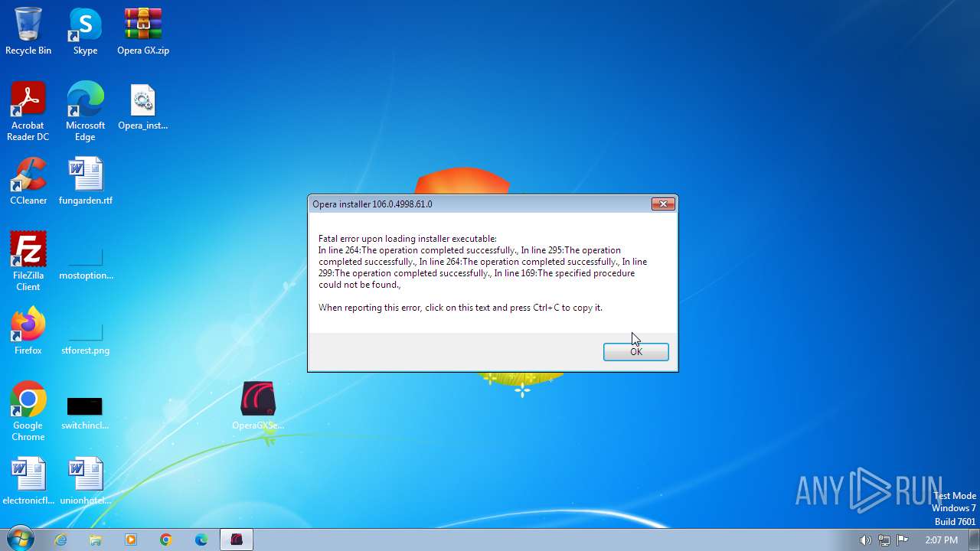Open Windows Media Player taskbar icon

(131, 540)
